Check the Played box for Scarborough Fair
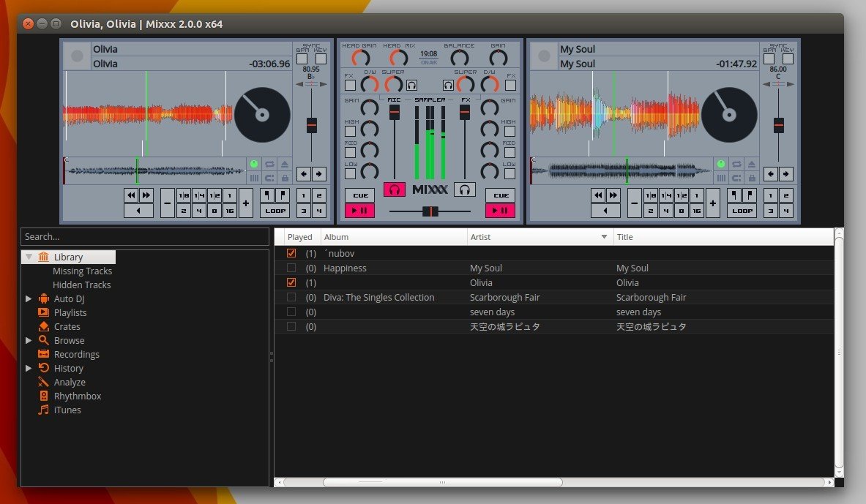 291,297
